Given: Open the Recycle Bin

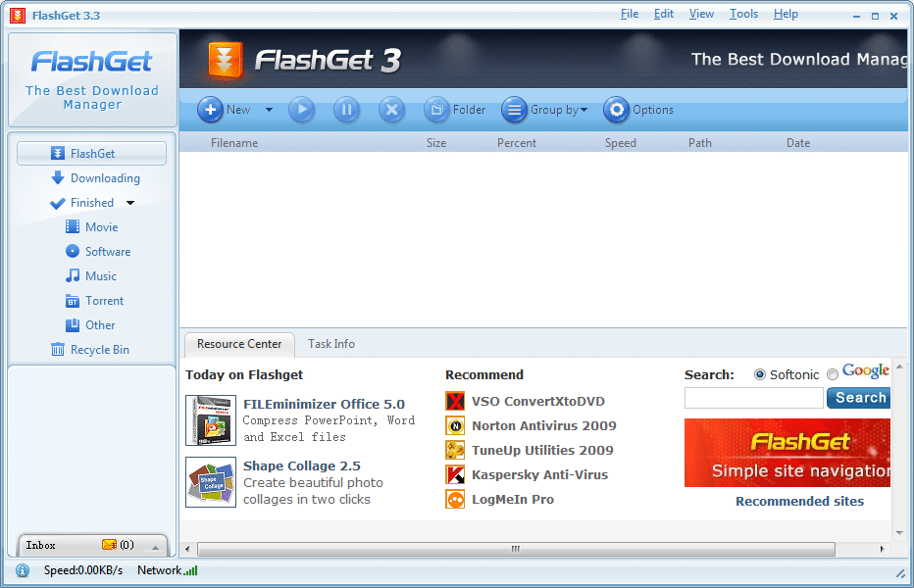Looking at the screenshot, I should tap(90, 350).
